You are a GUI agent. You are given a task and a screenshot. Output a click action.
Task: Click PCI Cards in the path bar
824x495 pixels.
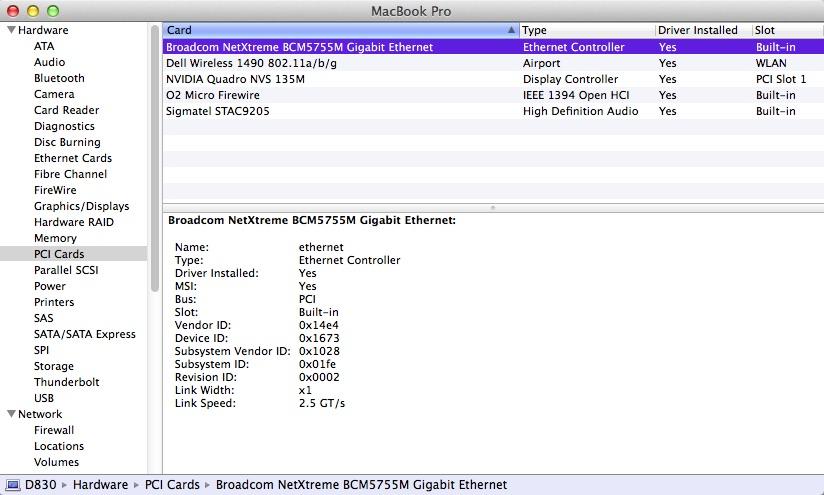(x=172, y=484)
